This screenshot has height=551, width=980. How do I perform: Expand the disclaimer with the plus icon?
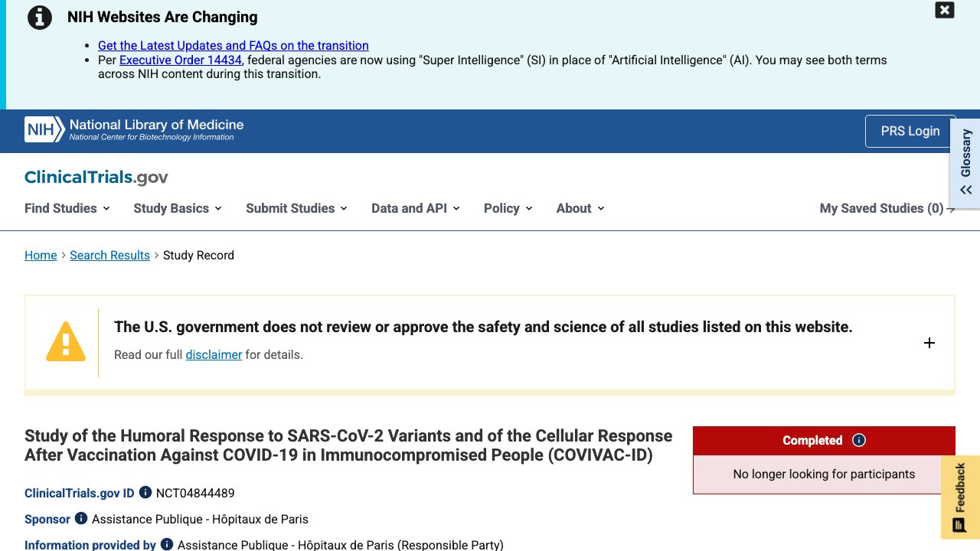(x=929, y=343)
